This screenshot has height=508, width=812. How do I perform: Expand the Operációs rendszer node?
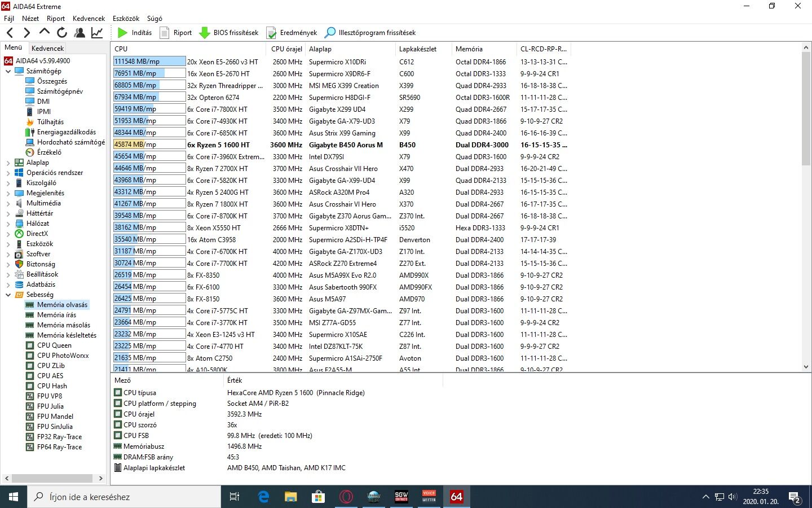pos(8,173)
